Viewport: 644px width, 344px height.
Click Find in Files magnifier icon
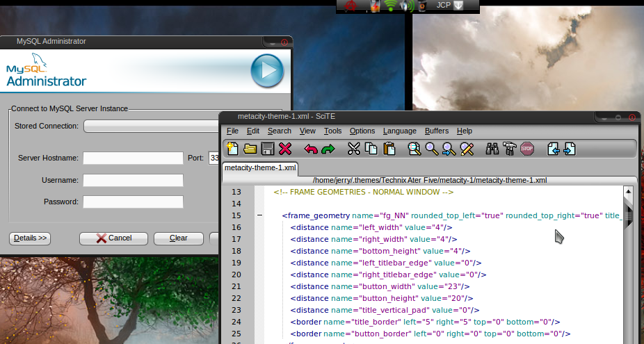pos(414,149)
